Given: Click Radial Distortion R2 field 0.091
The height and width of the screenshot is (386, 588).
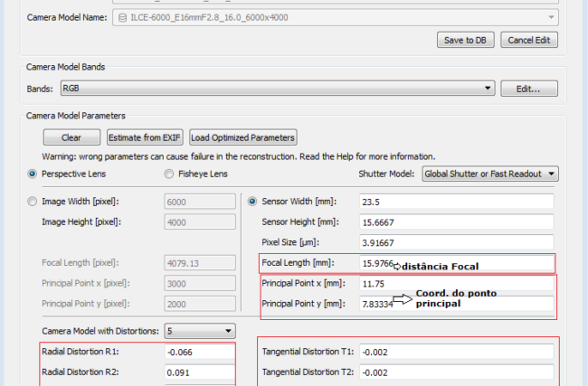Looking at the screenshot, I should point(200,372).
